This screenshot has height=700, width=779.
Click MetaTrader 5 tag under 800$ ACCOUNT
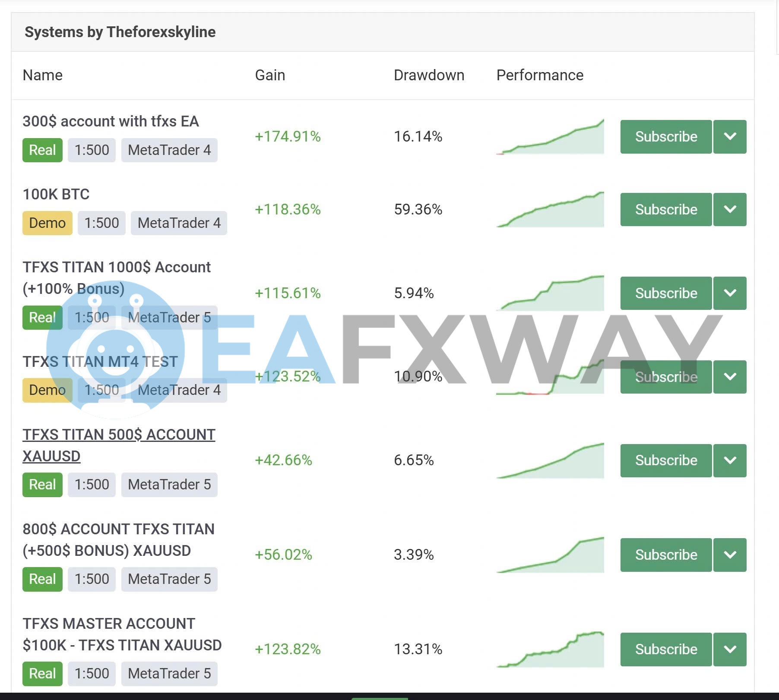point(169,579)
